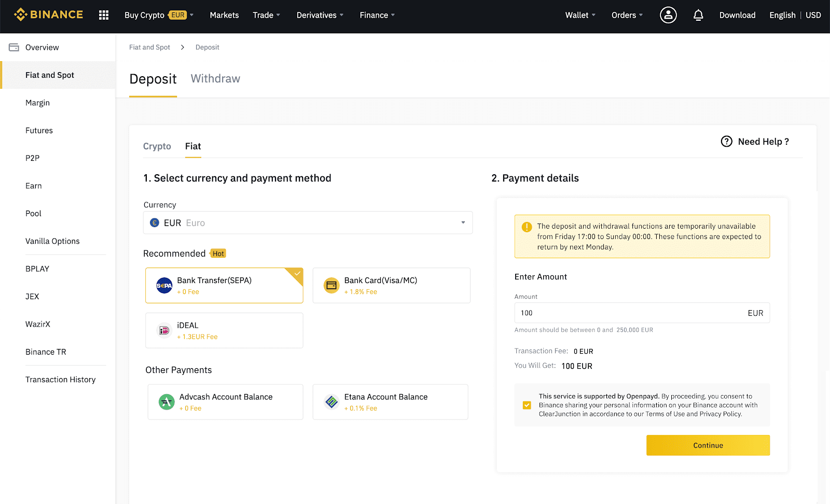
Task: Open Earn in the sidebar
Action: [34, 186]
